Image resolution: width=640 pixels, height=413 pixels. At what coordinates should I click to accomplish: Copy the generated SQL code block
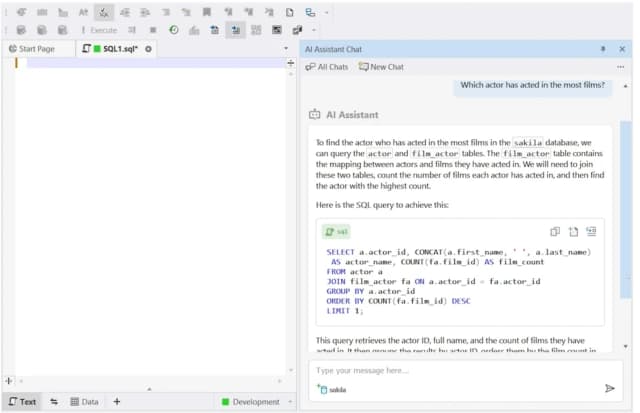tap(555, 231)
